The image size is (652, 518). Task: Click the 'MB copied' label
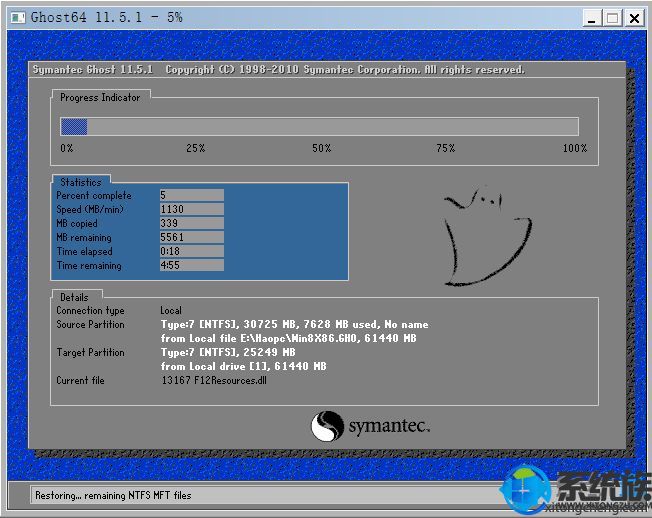tap(77, 224)
